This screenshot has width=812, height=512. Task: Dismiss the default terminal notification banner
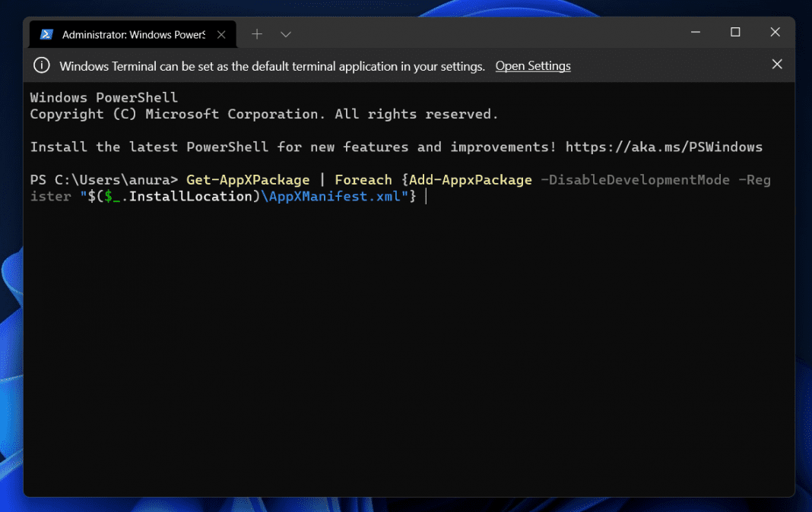tap(777, 64)
